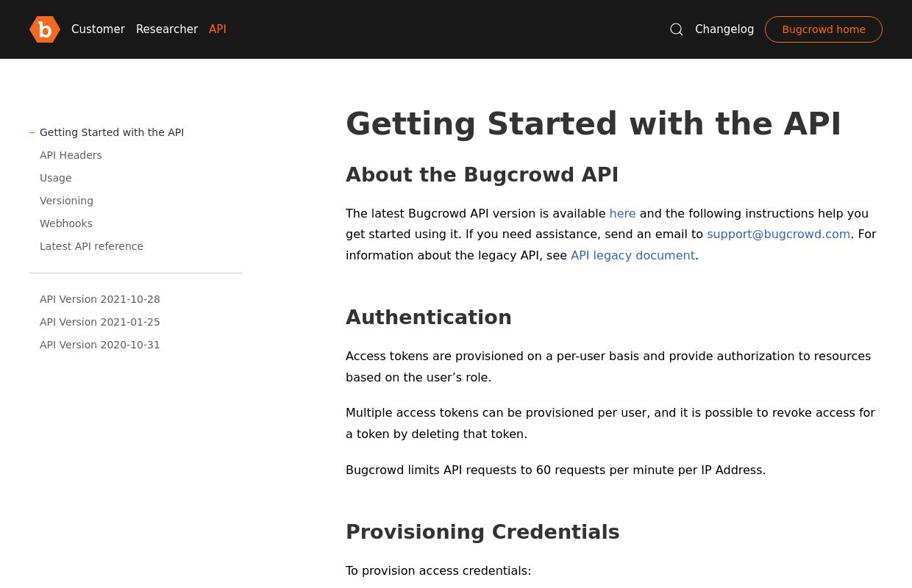912x588 pixels.
Task: Click the sentence about 60 requests per minute
Action: 555,470
